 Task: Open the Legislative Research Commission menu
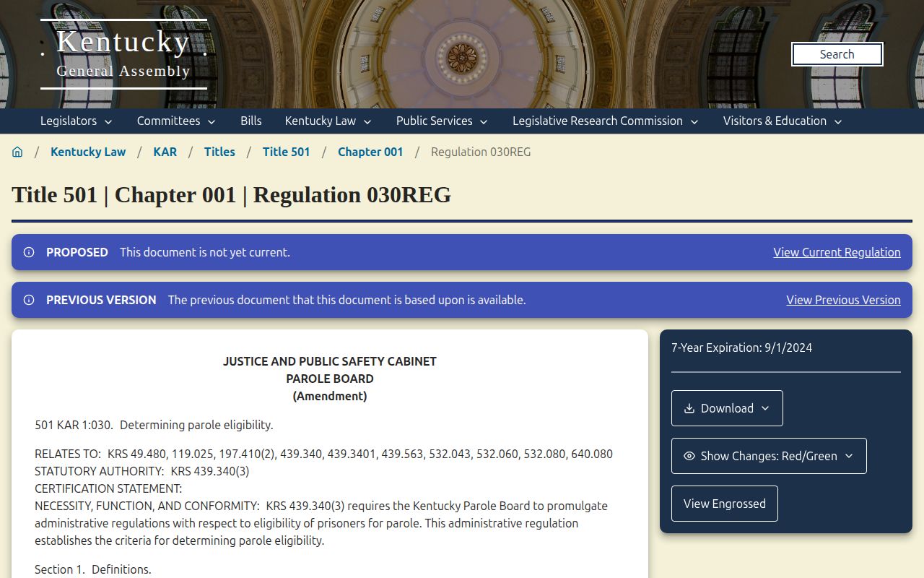(606, 121)
